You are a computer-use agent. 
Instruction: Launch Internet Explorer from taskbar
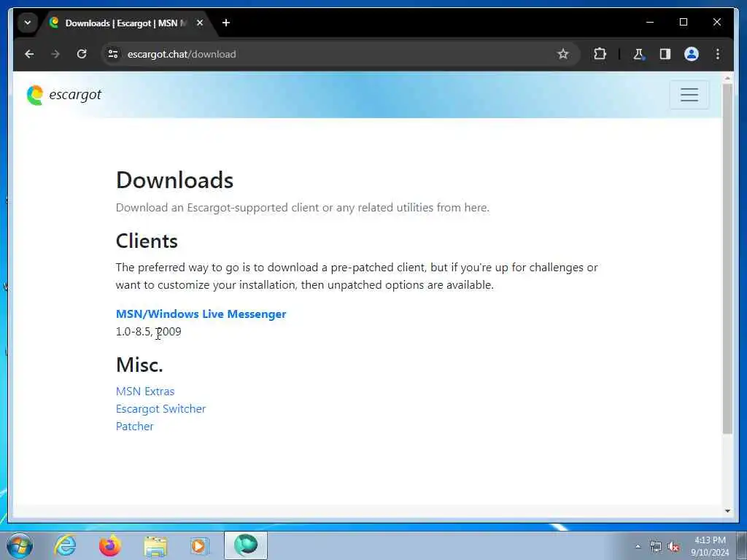click(x=65, y=545)
